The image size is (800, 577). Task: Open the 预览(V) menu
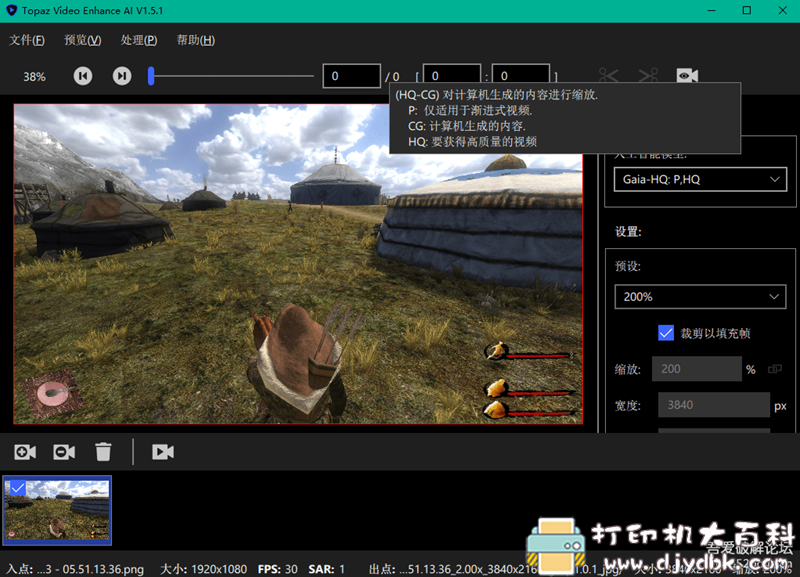click(x=83, y=40)
